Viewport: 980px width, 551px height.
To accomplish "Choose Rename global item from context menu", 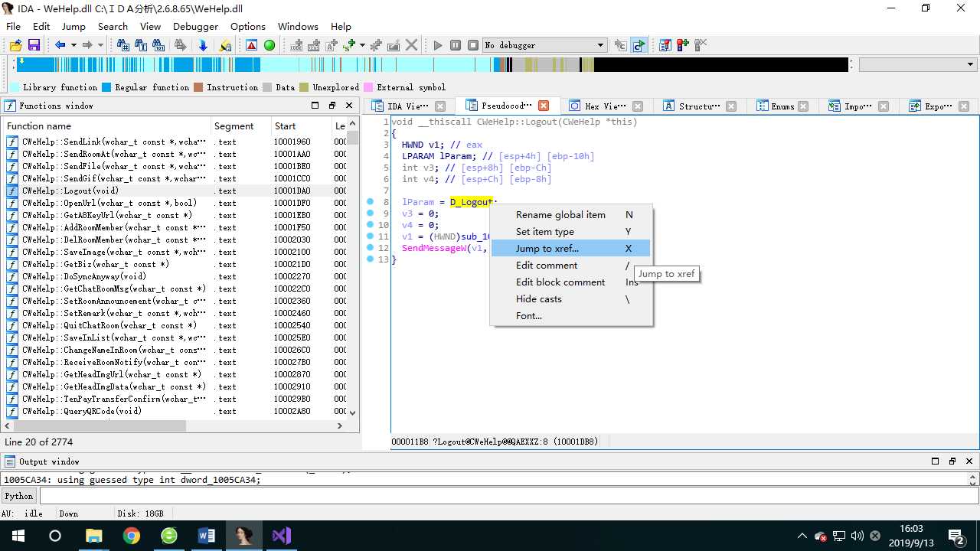I will (571, 215).
